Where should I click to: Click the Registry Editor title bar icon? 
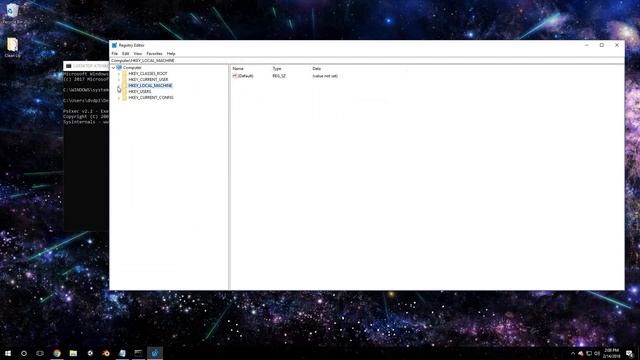point(114,45)
